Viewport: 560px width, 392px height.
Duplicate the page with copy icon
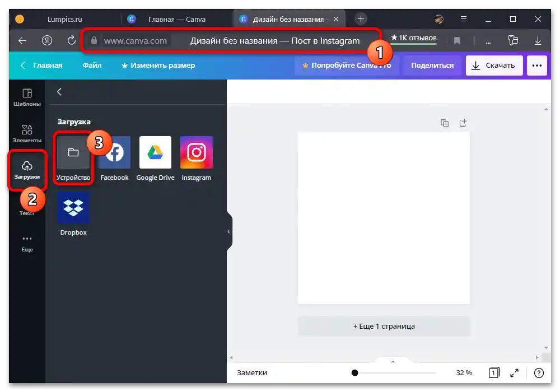pos(445,123)
